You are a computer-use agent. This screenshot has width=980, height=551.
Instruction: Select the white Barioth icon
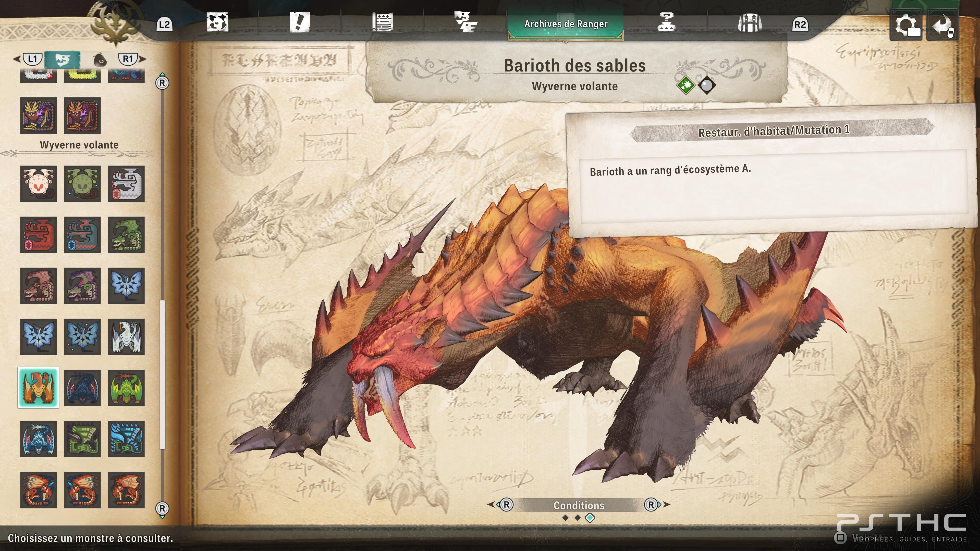pos(126,337)
